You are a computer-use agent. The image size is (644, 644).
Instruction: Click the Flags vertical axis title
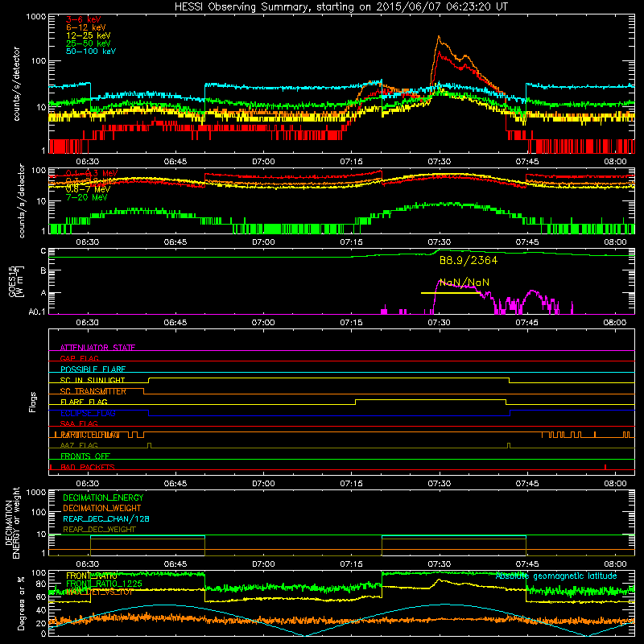[33, 402]
